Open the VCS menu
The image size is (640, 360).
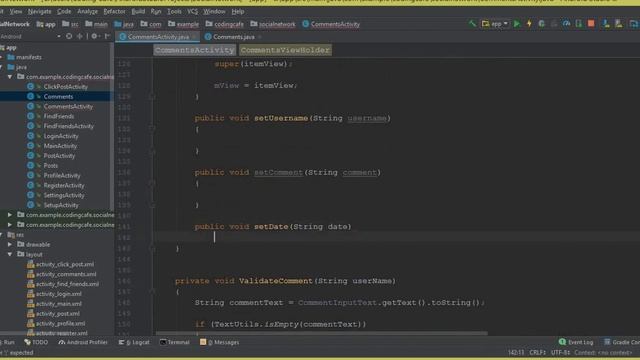tap(192, 11)
